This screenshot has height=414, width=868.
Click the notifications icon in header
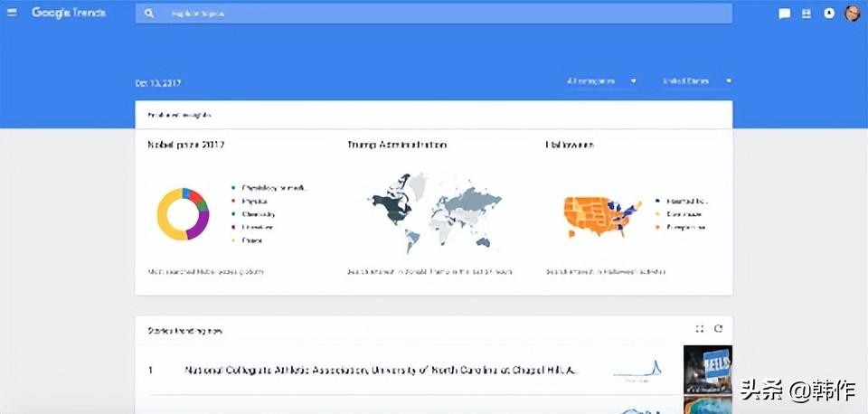point(829,14)
